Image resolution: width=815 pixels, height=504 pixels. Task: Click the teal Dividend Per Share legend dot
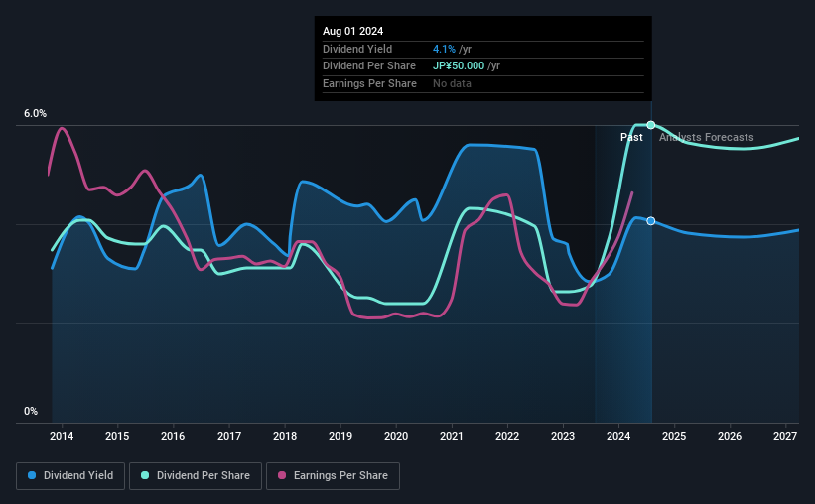tap(145, 475)
